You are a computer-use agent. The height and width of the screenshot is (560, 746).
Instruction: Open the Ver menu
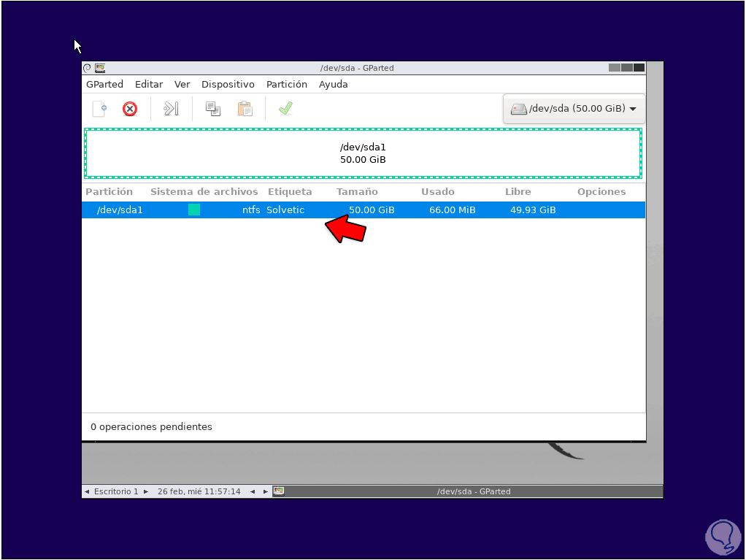pyautogui.click(x=182, y=84)
